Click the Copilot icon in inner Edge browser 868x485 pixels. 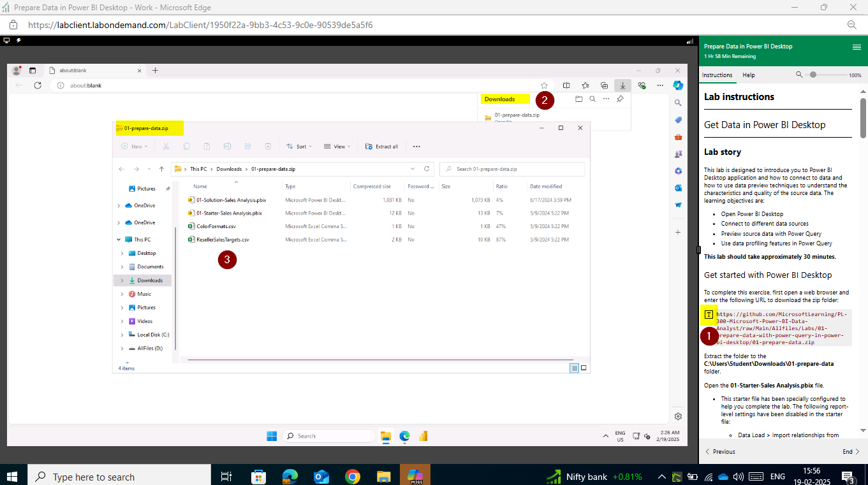678,85
